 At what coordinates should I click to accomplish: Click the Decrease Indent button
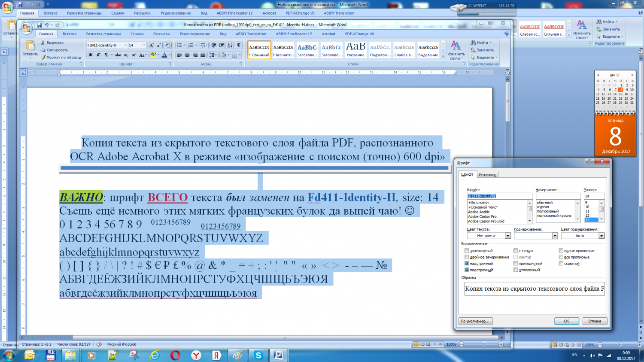coord(214,45)
